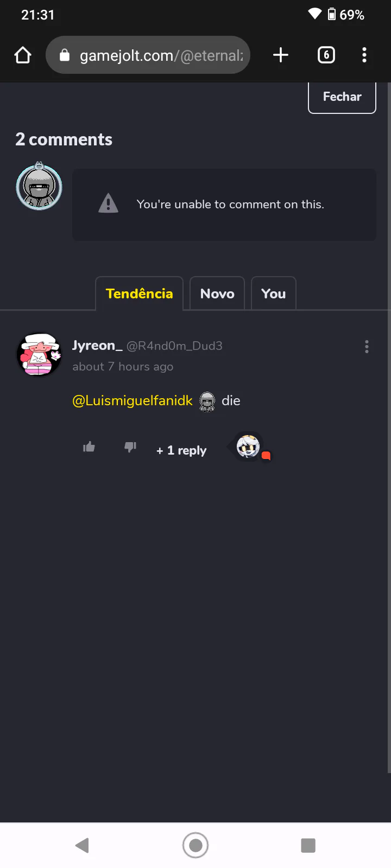Open a new tab with plus icon
This screenshot has height=868, width=391.
[x=281, y=55]
